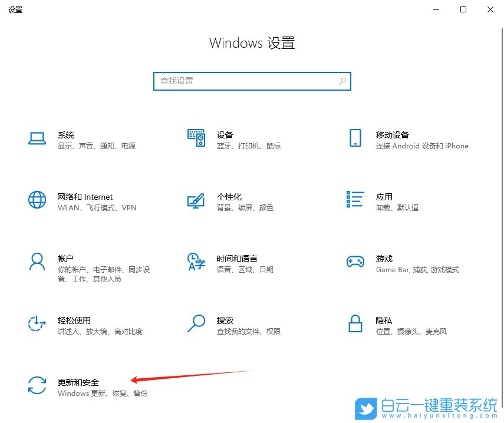Viewport: 504px width, 423px height.
Task: Select the 帐户 account icon
Action: click(37, 262)
